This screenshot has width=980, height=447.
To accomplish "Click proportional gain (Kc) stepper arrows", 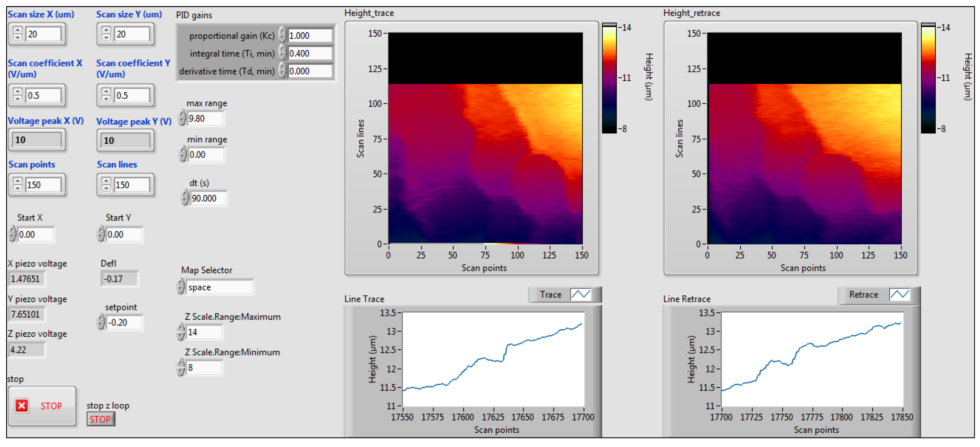I will [x=282, y=35].
